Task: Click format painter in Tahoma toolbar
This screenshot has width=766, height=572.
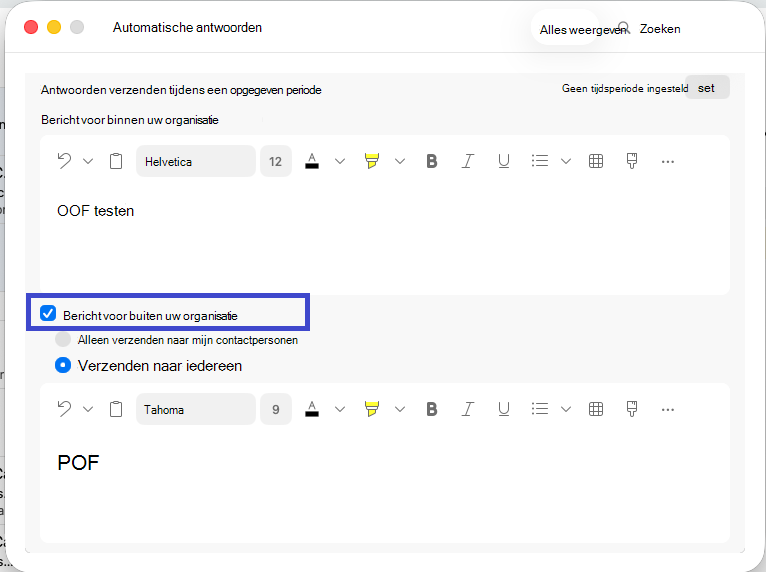Action: click(x=632, y=409)
